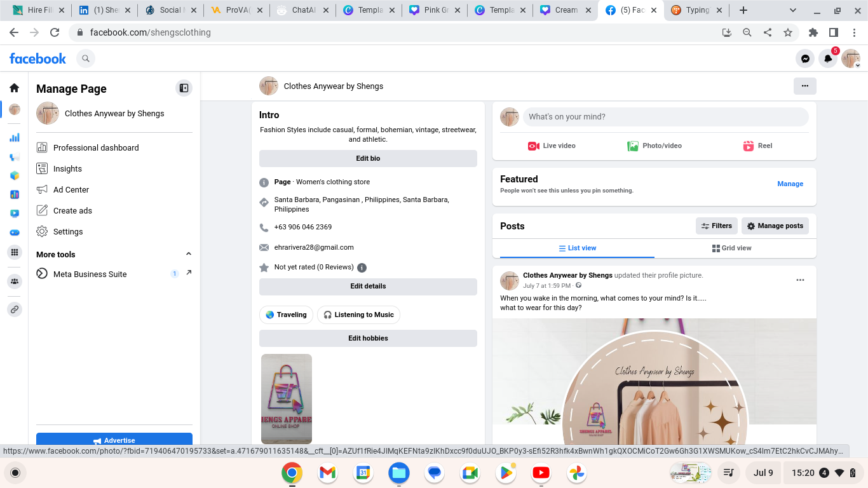Switch to the Typing browser tab
Viewport: 868px width, 488px height.
click(697, 10)
